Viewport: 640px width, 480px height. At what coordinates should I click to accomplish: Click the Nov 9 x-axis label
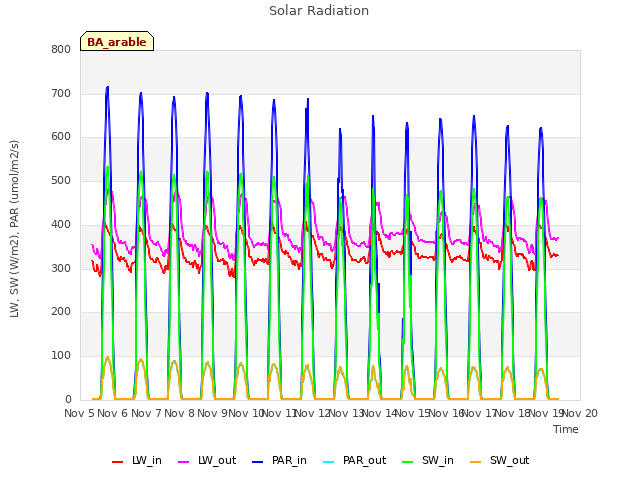click(x=213, y=413)
